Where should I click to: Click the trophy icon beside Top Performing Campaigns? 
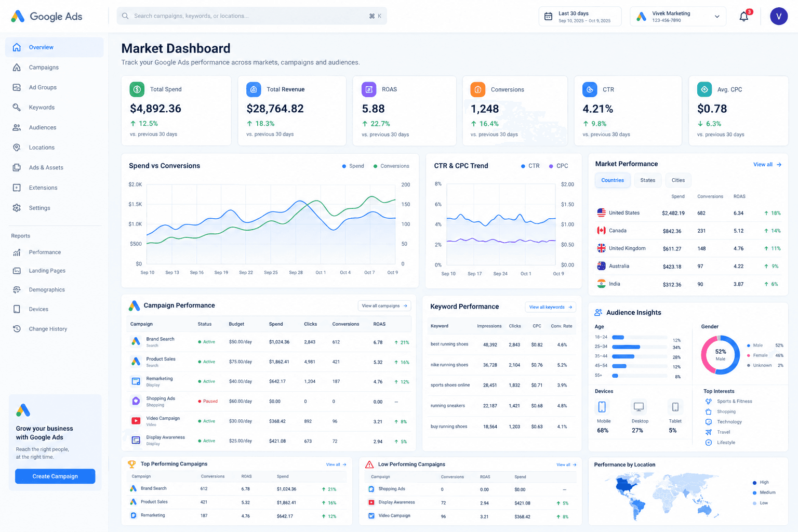(132, 464)
